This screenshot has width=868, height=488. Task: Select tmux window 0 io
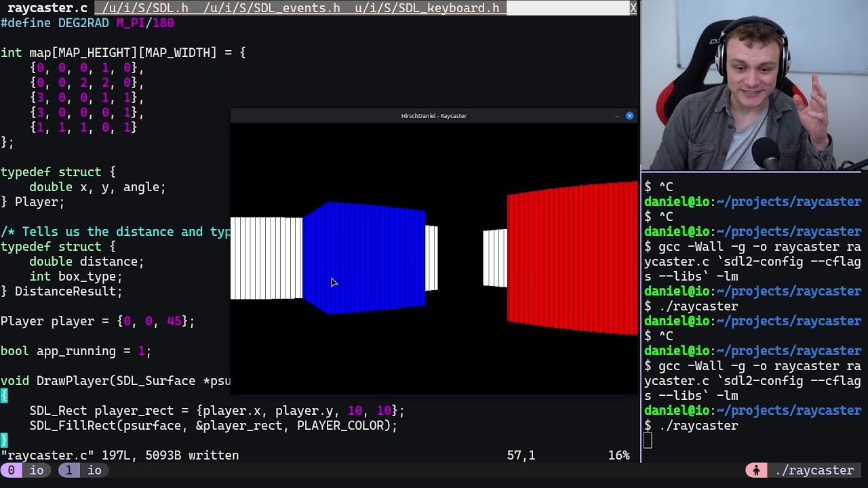pos(26,470)
